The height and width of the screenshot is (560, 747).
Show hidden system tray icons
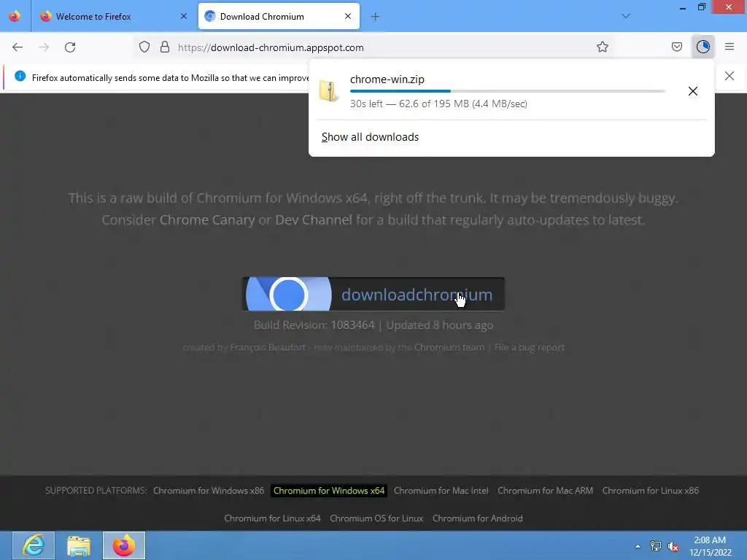coord(638,546)
